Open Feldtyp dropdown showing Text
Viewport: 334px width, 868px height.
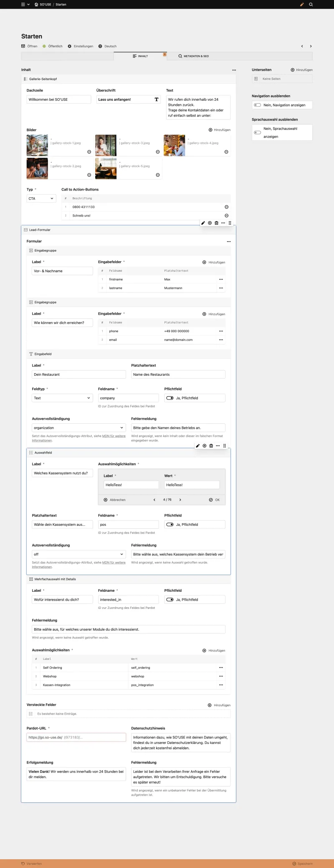62,398
